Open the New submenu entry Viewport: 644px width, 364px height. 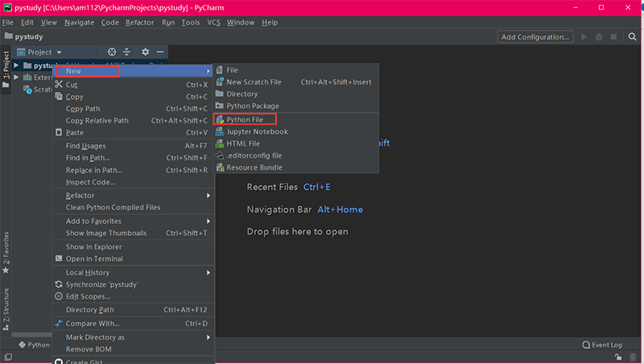coord(133,71)
